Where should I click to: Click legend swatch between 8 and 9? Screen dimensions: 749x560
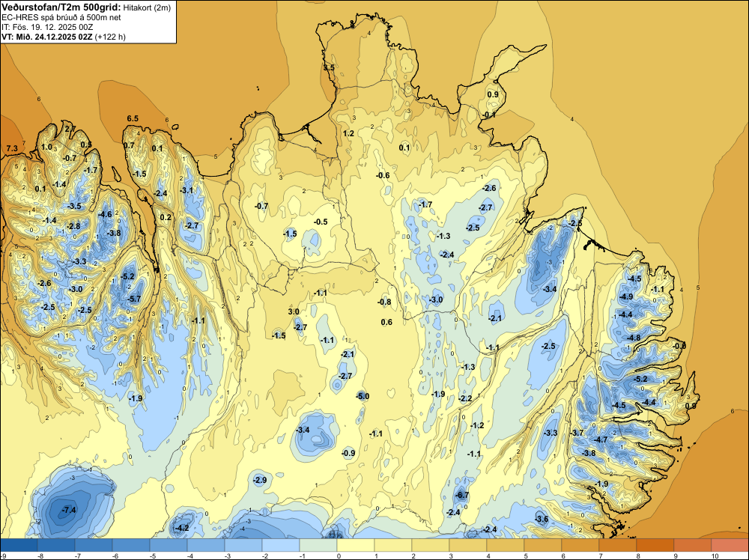[655, 545]
